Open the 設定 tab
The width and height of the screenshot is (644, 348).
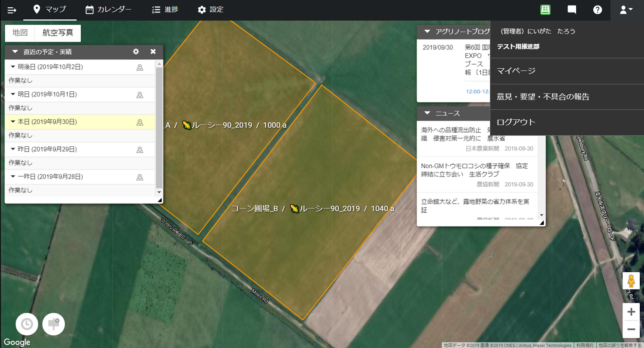tap(210, 9)
